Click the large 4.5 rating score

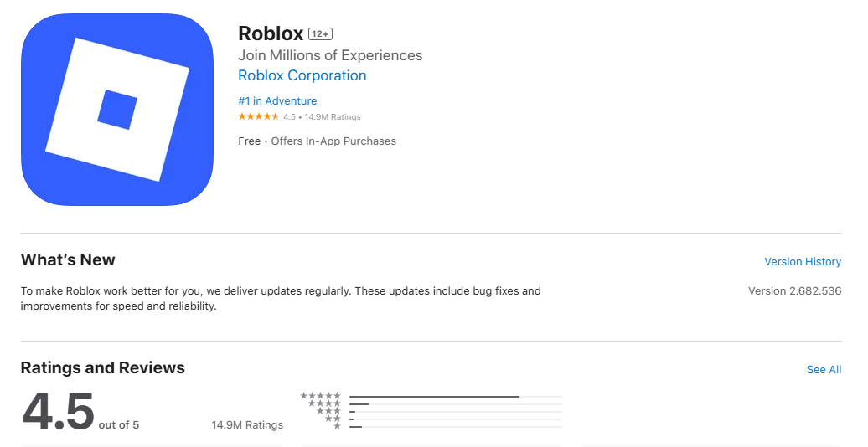(x=58, y=412)
